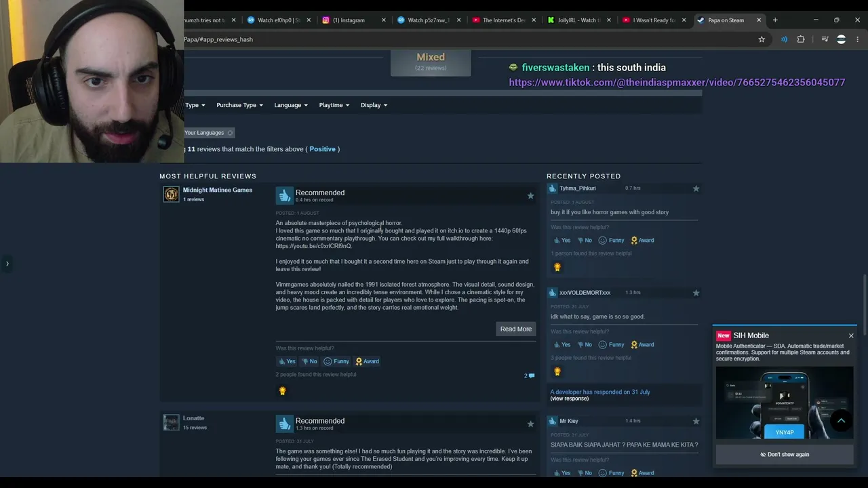Open the Purchase Type filter dropdown
Screen dimensions: 868x488
point(239,105)
